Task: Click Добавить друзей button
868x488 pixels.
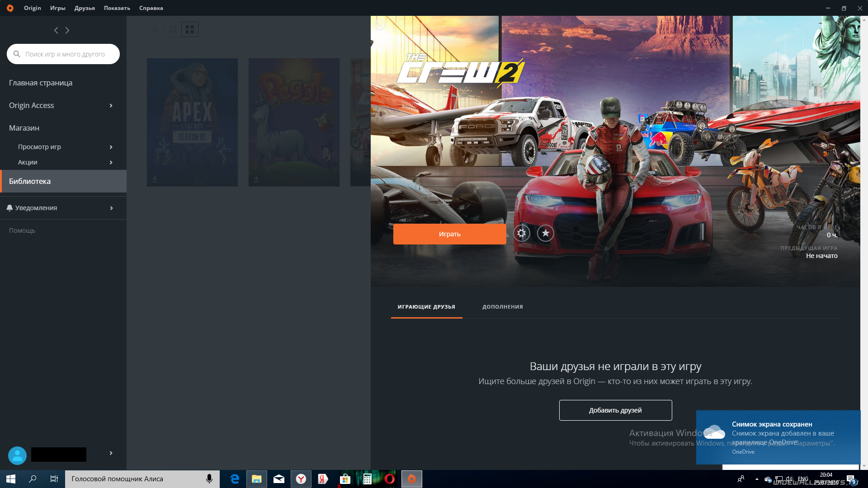Action: point(615,410)
